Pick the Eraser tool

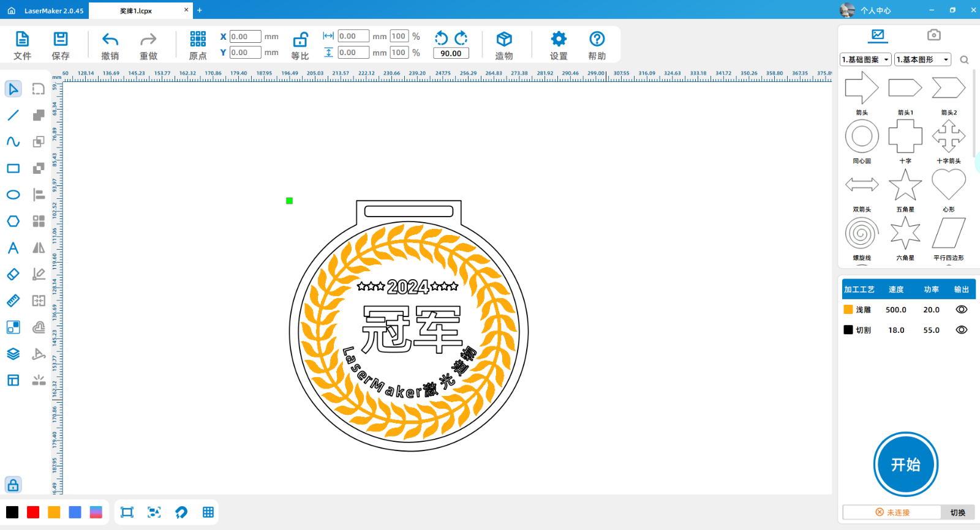pos(13,274)
